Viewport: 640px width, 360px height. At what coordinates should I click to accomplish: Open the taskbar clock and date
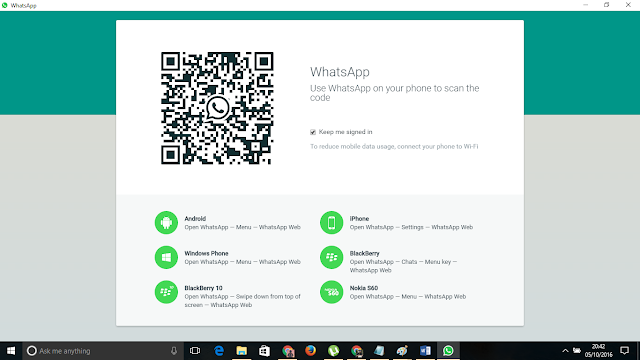598,351
